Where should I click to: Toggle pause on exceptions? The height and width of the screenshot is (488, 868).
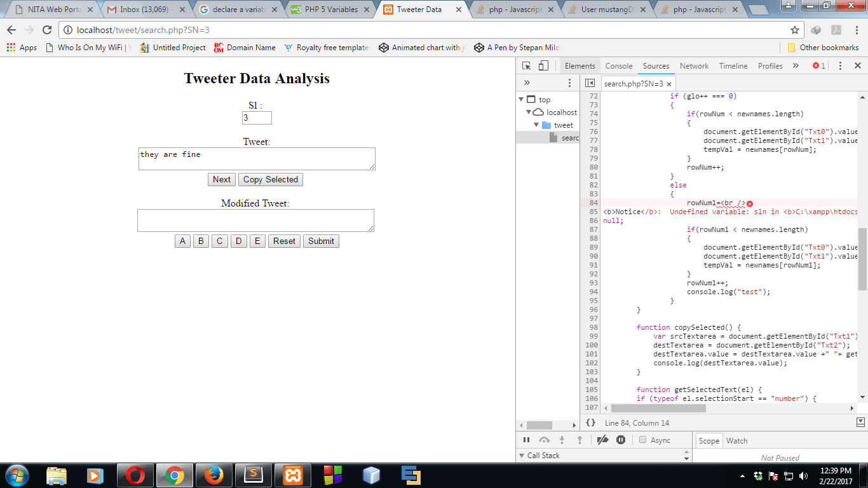pyautogui.click(x=621, y=440)
